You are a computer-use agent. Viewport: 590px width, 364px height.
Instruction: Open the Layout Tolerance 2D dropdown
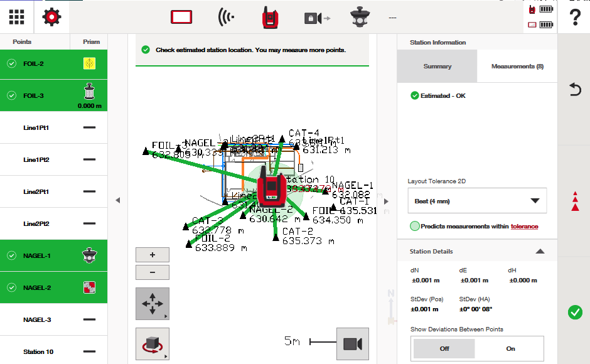click(x=477, y=201)
